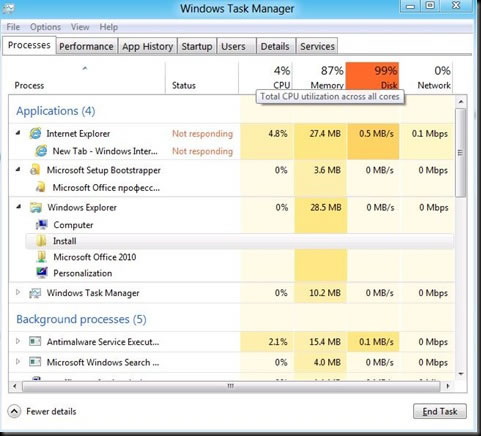The width and height of the screenshot is (481, 436).
Task: Click Microsoft Windows Search icon
Action: pyautogui.click(x=35, y=362)
